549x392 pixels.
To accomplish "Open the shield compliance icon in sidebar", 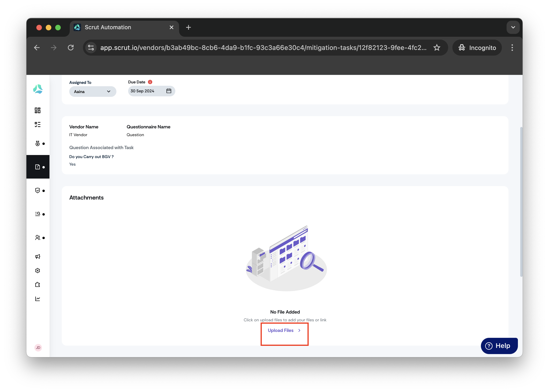I will 37,190.
